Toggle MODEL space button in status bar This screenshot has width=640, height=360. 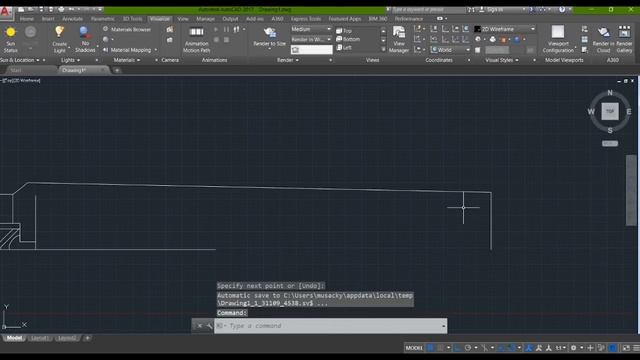pyautogui.click(x=414, y=348)
